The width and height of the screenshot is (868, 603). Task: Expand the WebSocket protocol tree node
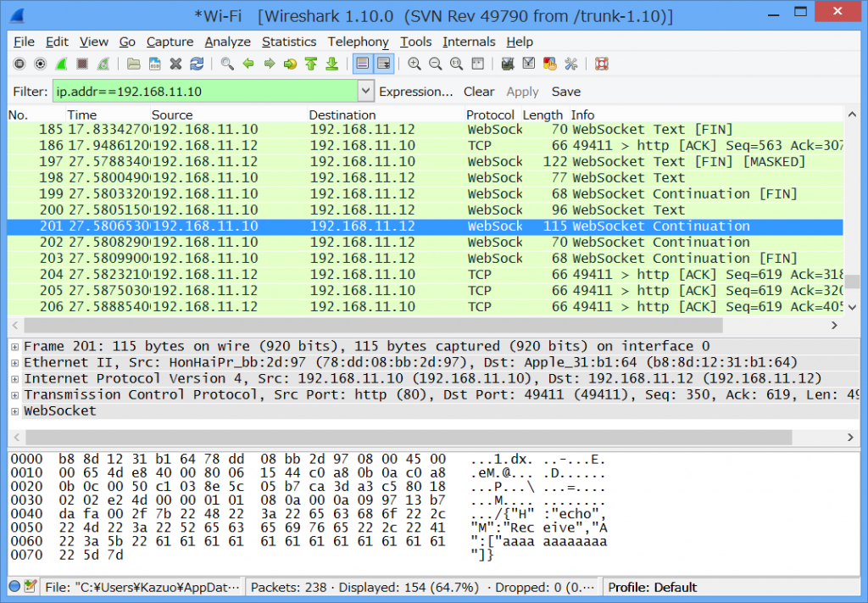(x=14, y=411)
